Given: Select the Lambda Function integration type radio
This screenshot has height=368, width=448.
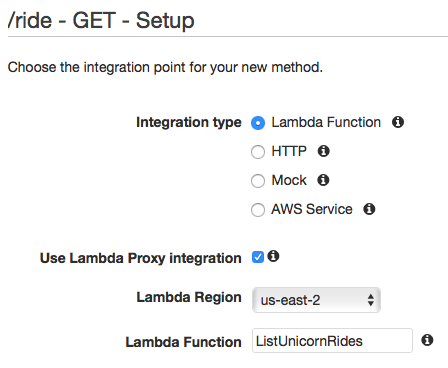Looking at the screenshot, I should [258, 123].
